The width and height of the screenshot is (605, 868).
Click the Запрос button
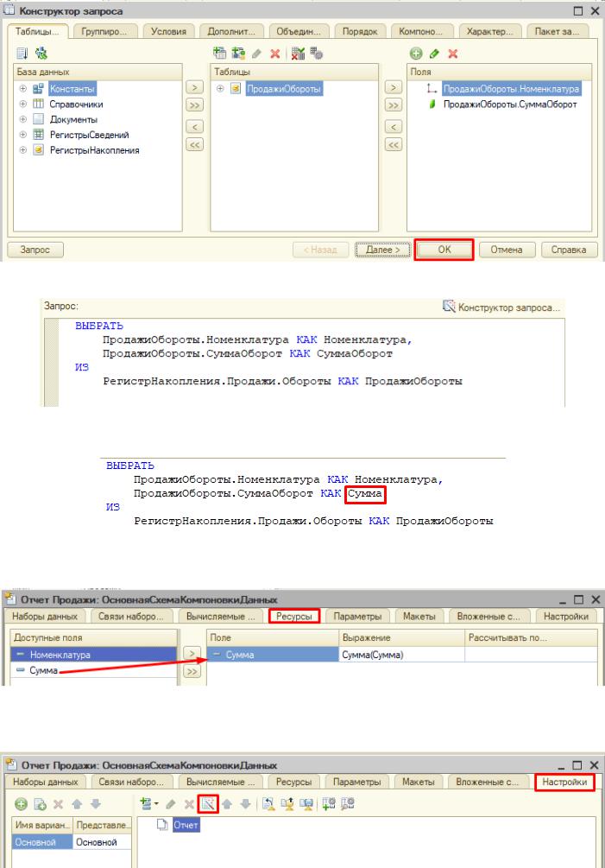pyautogui.click(x=35, y=250)
